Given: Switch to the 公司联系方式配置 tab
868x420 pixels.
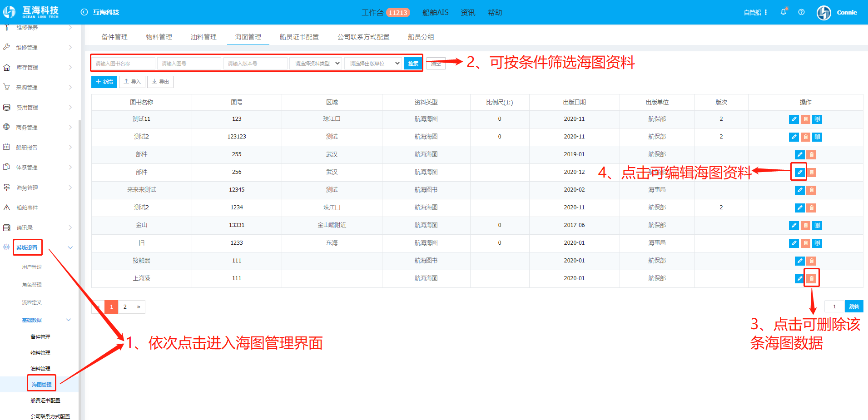Looking at the screenshot, I should [x=363, y=37].
